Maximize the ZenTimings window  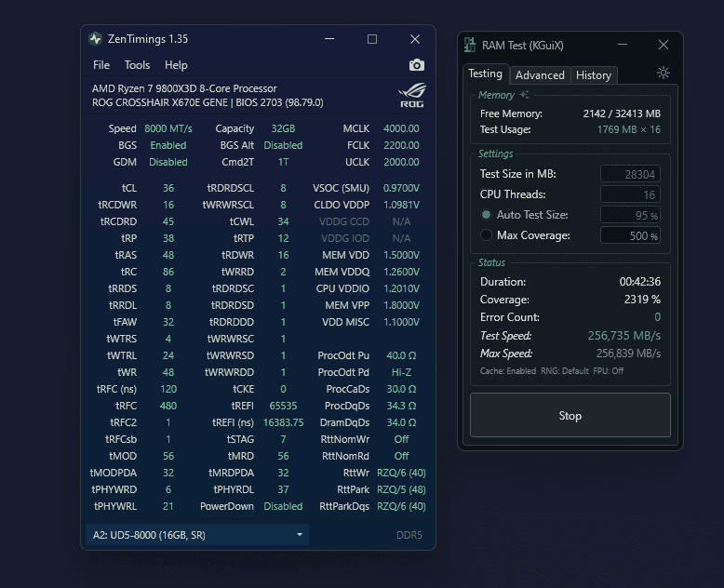372,39
